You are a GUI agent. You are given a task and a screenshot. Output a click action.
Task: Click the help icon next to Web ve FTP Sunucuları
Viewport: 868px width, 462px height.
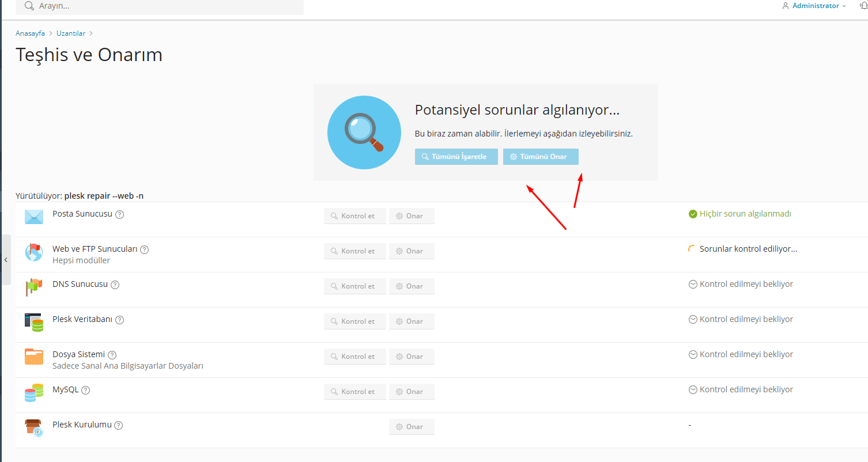pyautogui.click(x=145, y=249)
